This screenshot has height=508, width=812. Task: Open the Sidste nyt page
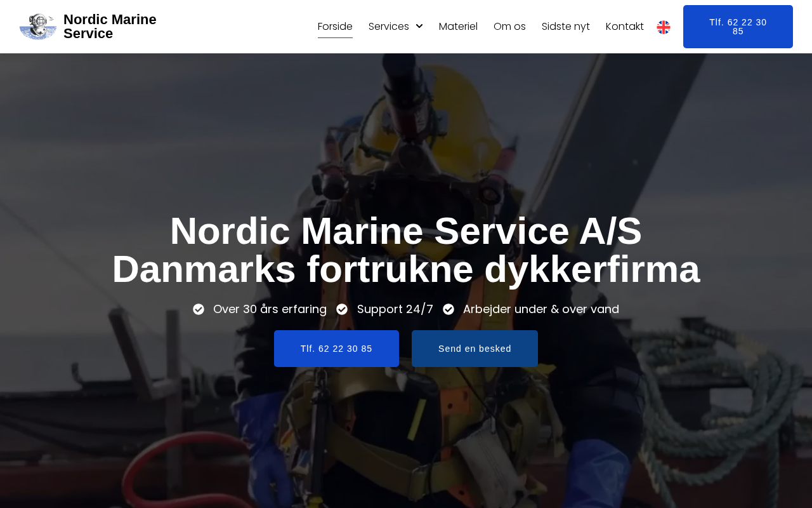coord(566,26)
